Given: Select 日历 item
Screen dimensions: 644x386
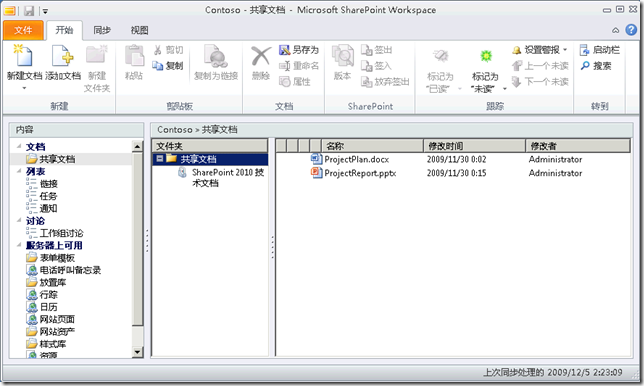Looking at the screenshot, I should point(48,307).
